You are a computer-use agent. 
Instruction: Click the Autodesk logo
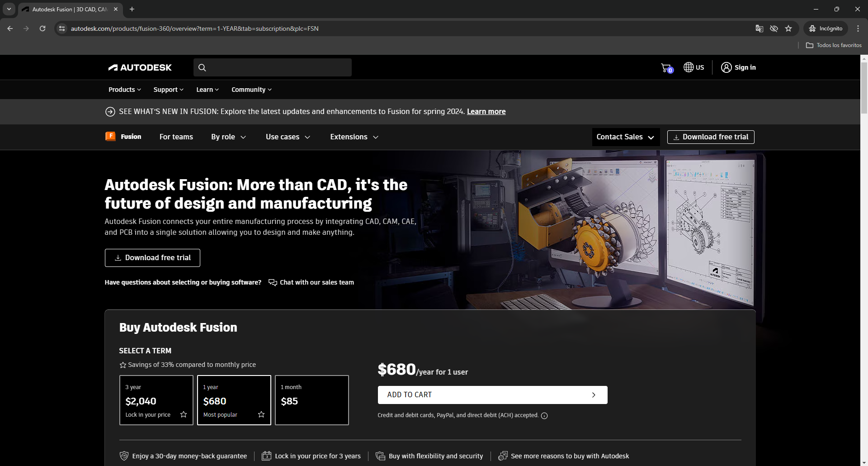(x=140, y=67)
